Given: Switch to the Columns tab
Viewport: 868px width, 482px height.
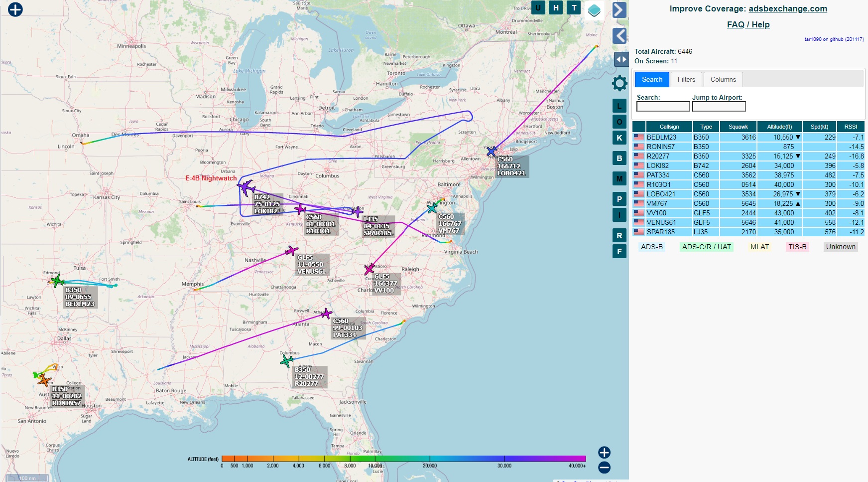Looking at the screenshot, I should point(723,80).
